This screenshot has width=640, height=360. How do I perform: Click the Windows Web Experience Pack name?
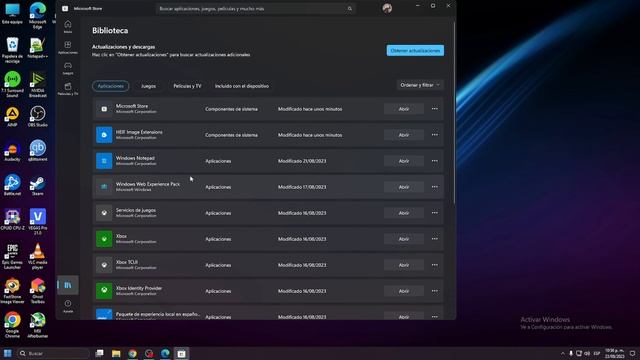pyautogui.click(x=148, y=184)
